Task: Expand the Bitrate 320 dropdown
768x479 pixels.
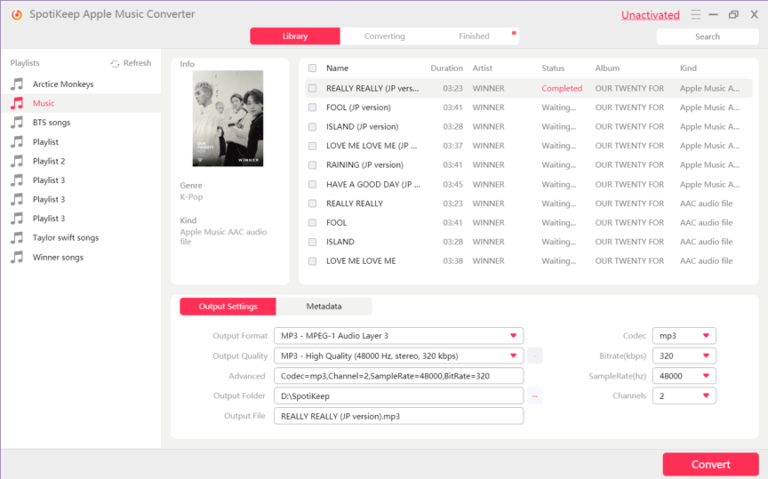Action: coord(684,356)
